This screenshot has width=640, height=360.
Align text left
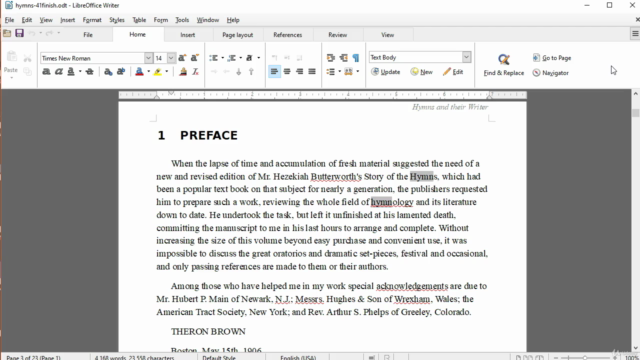pyautogui.click(x=274, y=72)
